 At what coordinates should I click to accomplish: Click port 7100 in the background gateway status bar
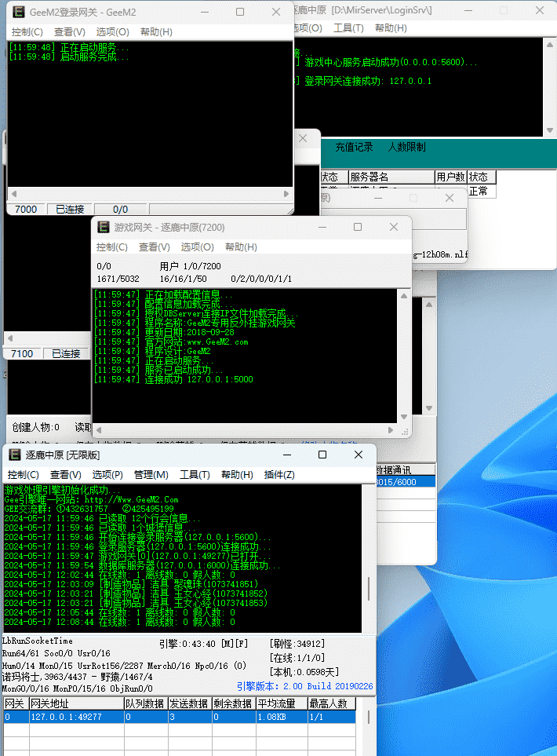coord(22,354)
